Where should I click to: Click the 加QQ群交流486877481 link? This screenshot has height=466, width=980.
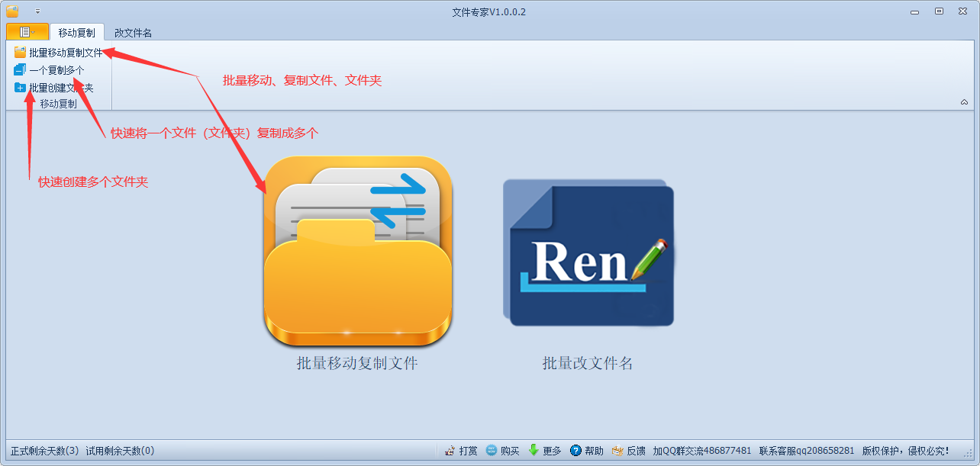point(702,451)
